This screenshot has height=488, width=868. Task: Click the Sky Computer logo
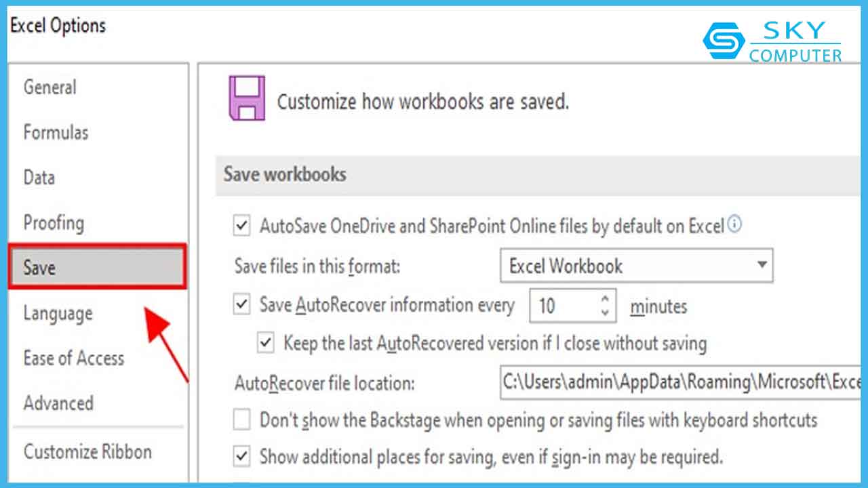tap(772, 41)
